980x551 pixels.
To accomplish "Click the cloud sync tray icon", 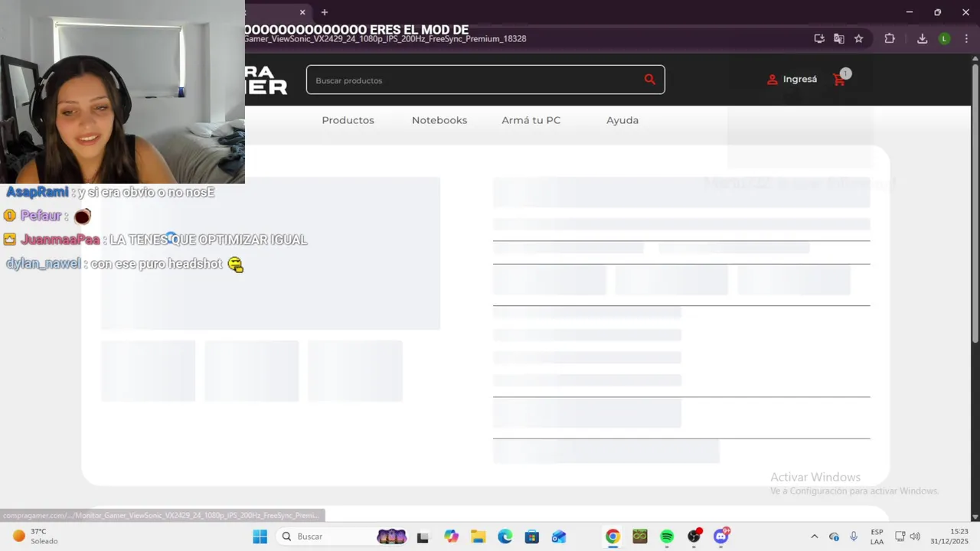I will (834, 536).
